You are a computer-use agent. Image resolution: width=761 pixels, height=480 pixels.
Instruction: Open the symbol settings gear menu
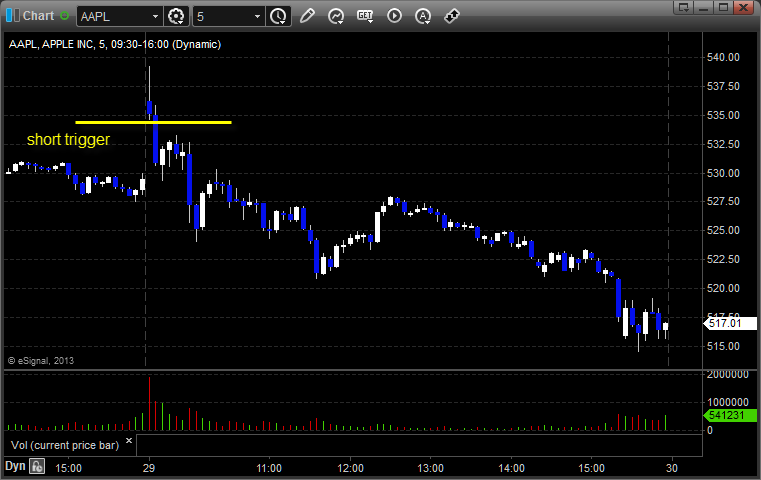(x=176, y=17)
